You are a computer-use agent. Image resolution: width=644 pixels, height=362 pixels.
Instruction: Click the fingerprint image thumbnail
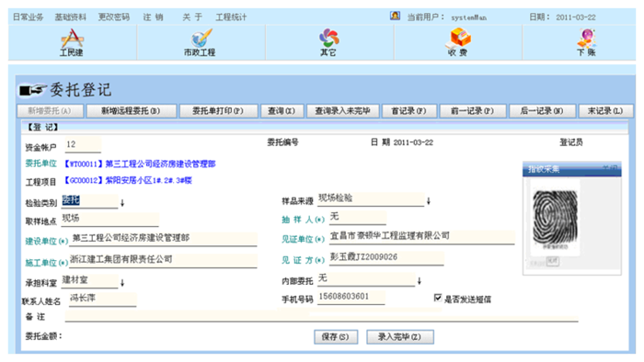click(555, 218)
